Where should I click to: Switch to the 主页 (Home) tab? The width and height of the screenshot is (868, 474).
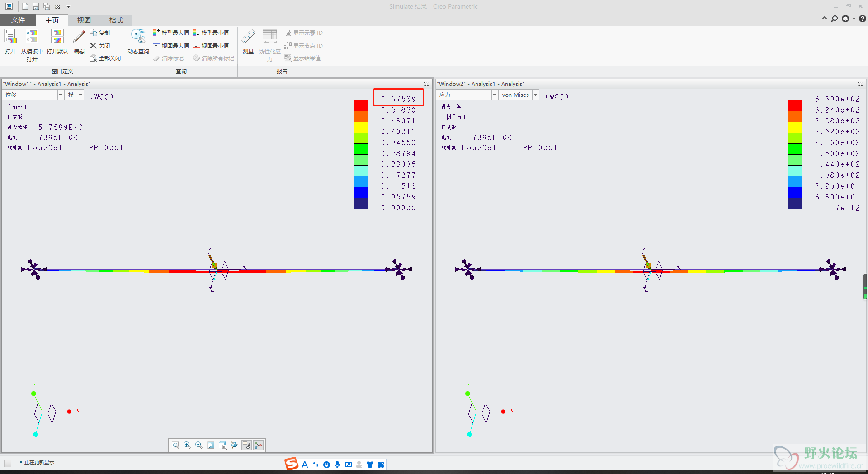(x=52, y=20)
